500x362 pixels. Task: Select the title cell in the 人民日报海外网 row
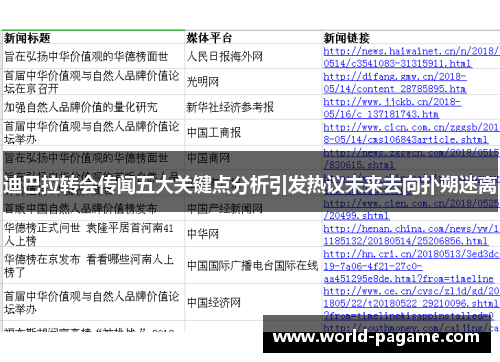(93, 56)
